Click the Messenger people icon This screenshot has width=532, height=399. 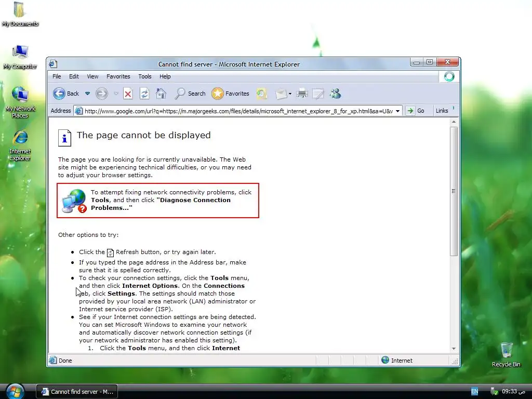click(x=335, y=94)
